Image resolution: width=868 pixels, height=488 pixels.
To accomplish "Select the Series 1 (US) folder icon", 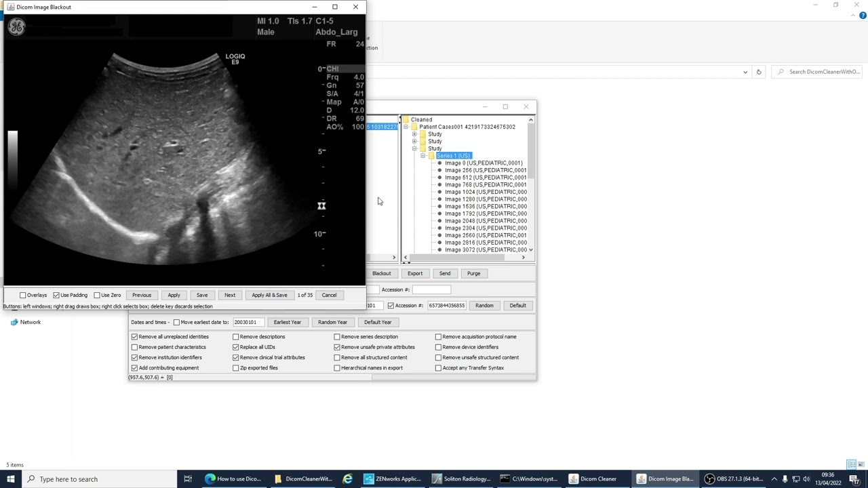I will tap(431, 156).
